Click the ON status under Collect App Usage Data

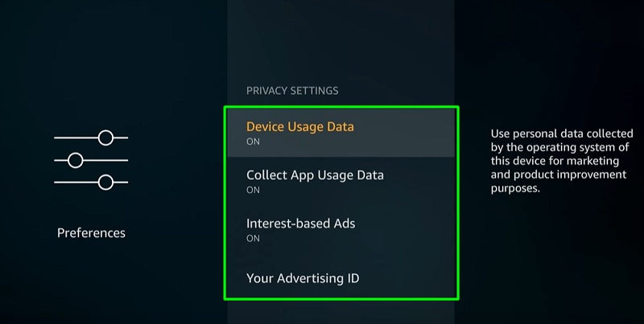click(x=253, y=190)
